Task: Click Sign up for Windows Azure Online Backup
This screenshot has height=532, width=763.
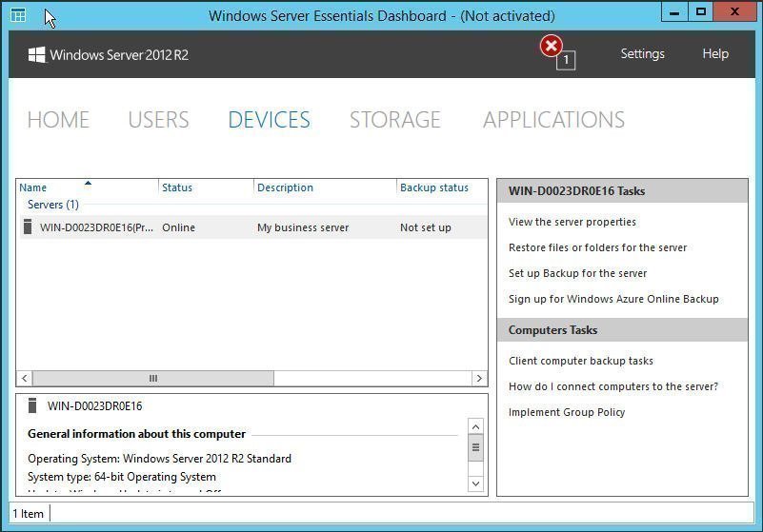Action: pos(613,299)
